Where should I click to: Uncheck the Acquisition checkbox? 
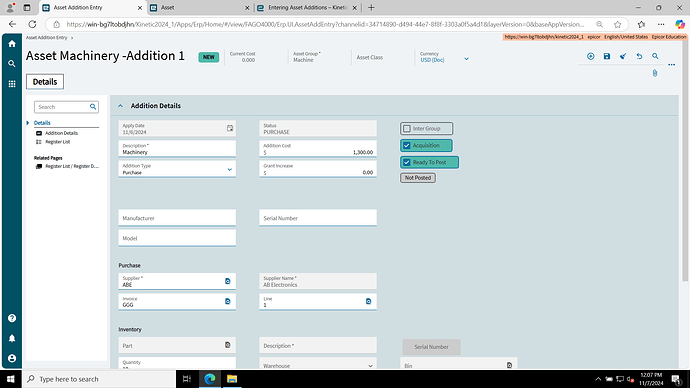407,146
